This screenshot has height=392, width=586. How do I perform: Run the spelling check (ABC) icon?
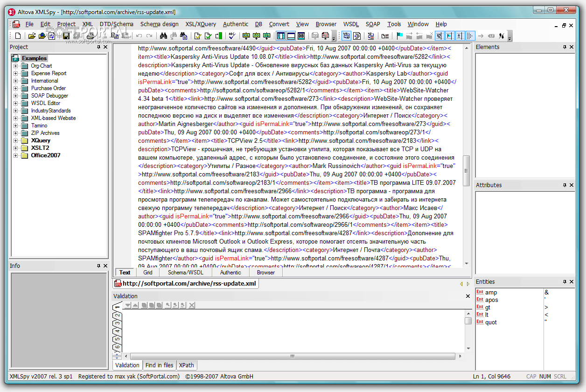click(x=232, y=36)
